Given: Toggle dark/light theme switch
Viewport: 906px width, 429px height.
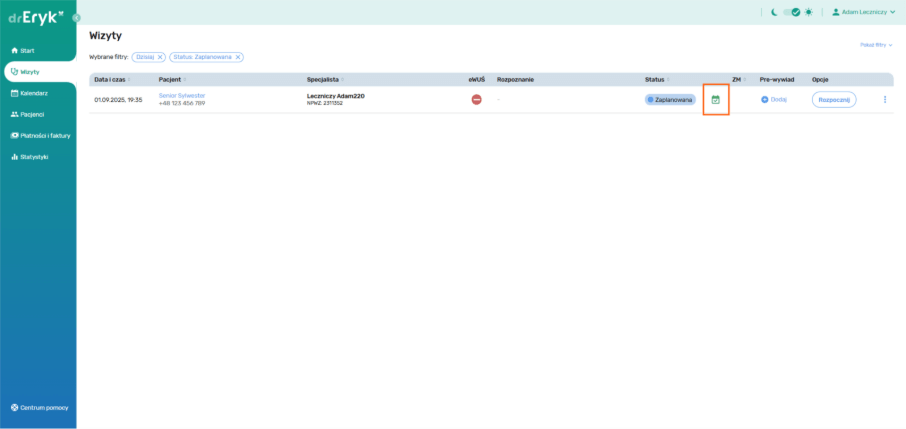Looking at the screenshot, I should click(792, 12).
